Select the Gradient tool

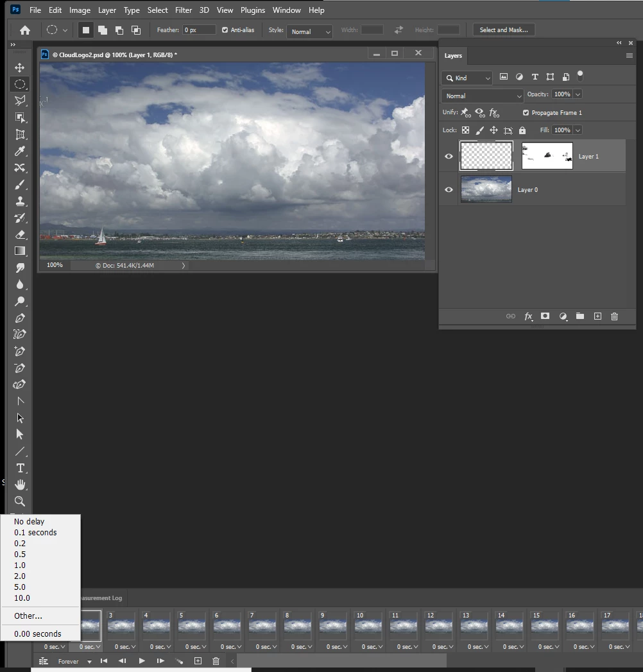point(20,251)
